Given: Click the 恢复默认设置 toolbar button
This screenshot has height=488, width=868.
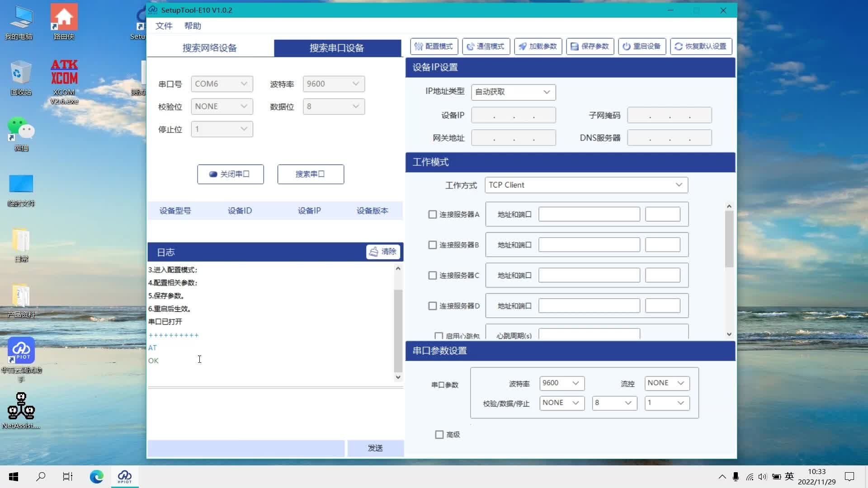Looking at the screenshot, I should click(x=701, y=46).
